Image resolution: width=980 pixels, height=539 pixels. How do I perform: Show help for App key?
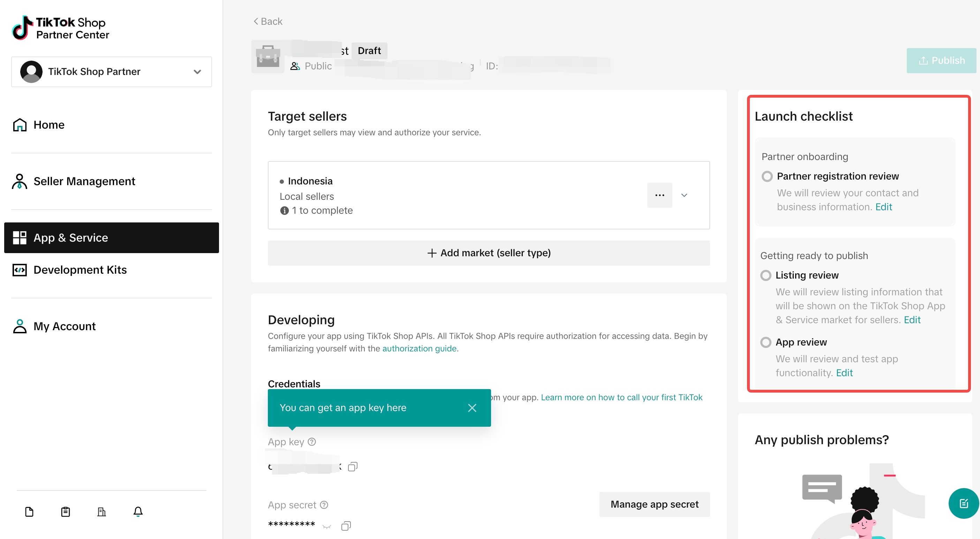click(312, 442)
